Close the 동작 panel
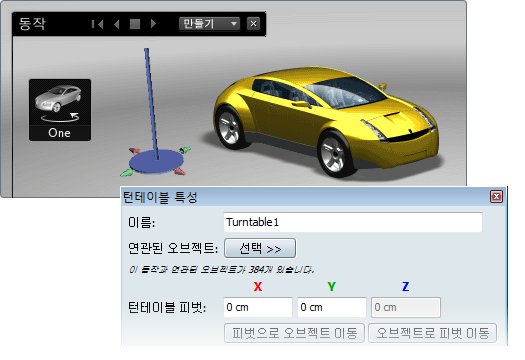 [x=253, y=24]
